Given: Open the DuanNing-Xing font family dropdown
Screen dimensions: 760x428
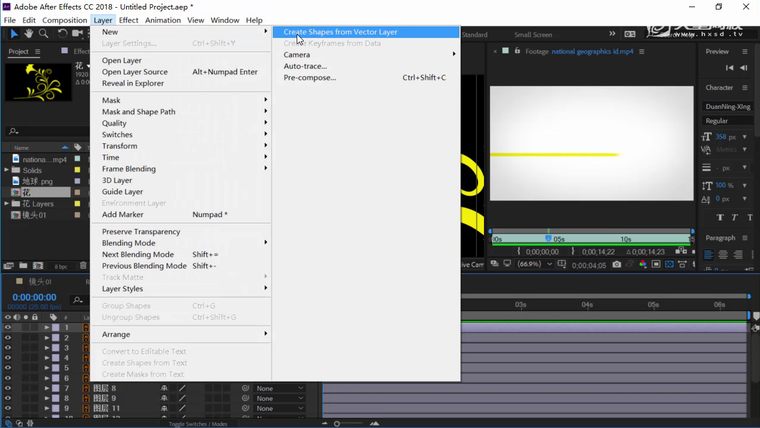Looking at the screenshot, I should click(729, 106).
